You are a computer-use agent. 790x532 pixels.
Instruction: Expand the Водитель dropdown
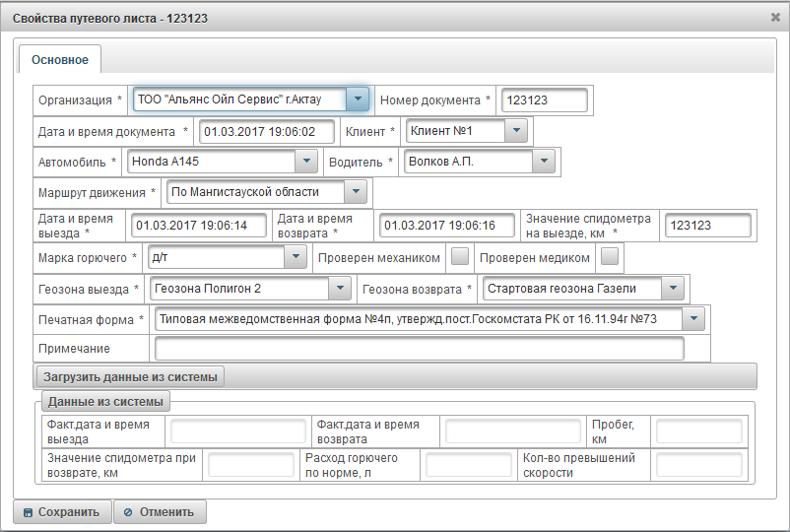[x=545, y=161]
